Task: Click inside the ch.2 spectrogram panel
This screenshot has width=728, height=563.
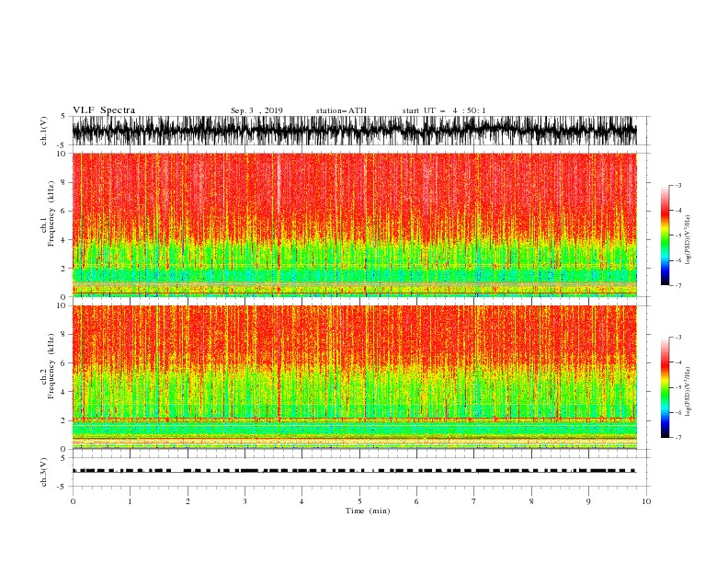Action: click(x=354, y=377)
